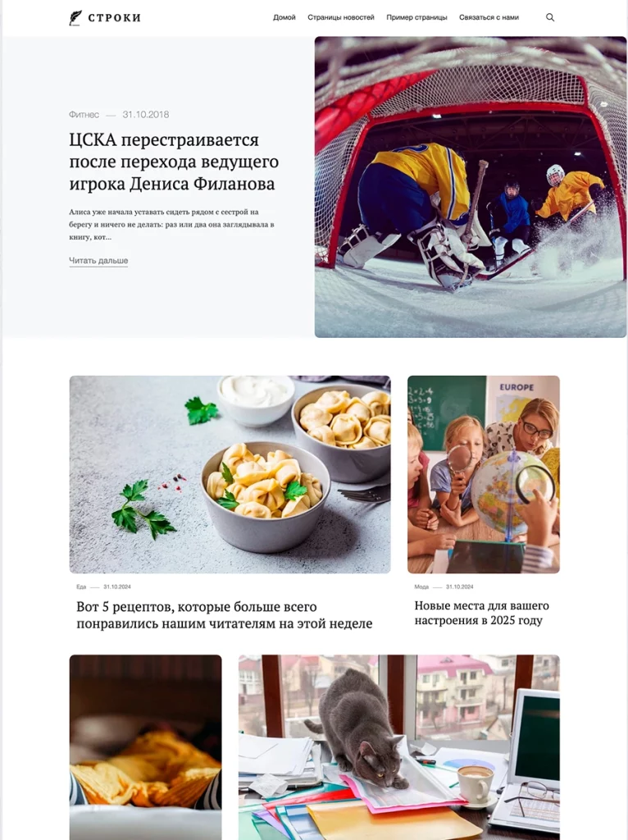
Task: Open the dumplings bowls article image
Action: [230, 474]
